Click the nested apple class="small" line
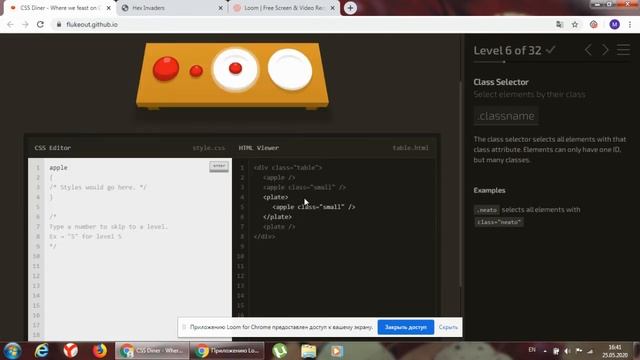Screen dimensions: 640x360 tap(314, 207)
